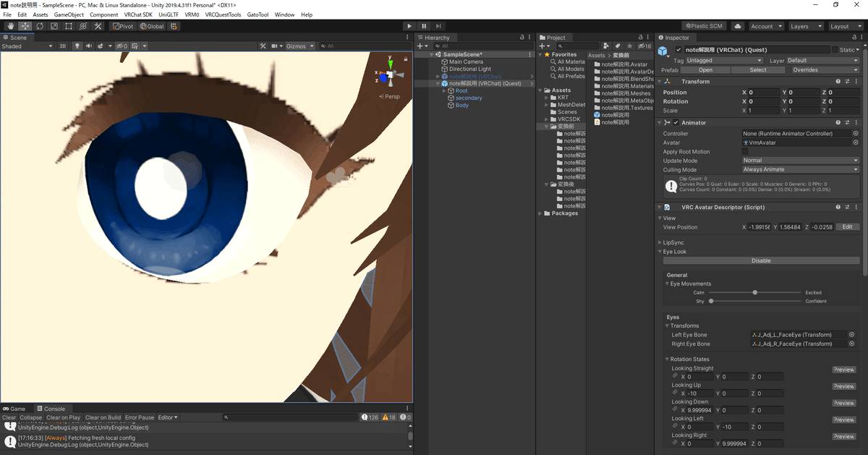Image resolution: width=868 pixels, height=455 pixels.
Task: Toggle console errors filter (0)
Action: (406, 417)
